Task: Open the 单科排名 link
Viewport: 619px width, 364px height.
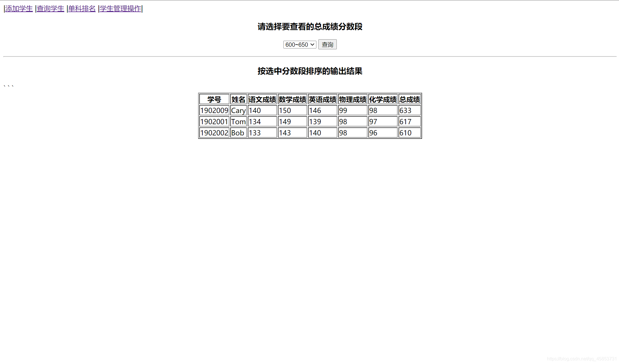Action: tap(82, 9)
